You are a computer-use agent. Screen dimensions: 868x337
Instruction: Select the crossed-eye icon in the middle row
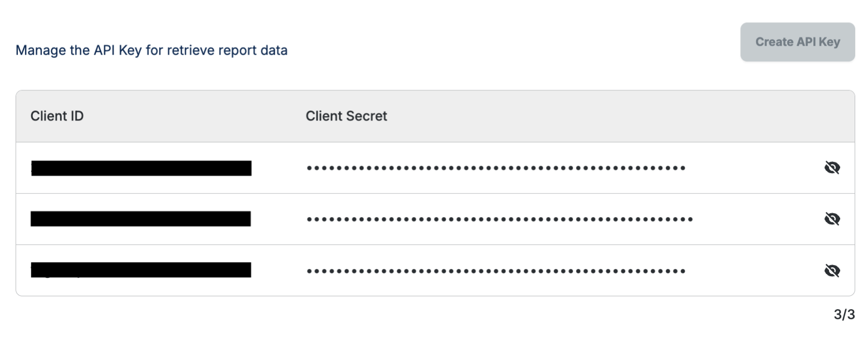point(832,219)
